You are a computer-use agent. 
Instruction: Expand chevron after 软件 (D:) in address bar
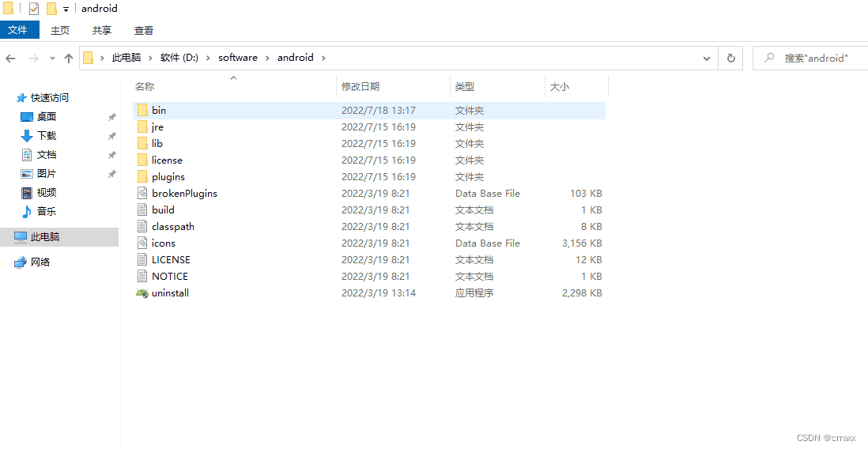coord(209,58)
